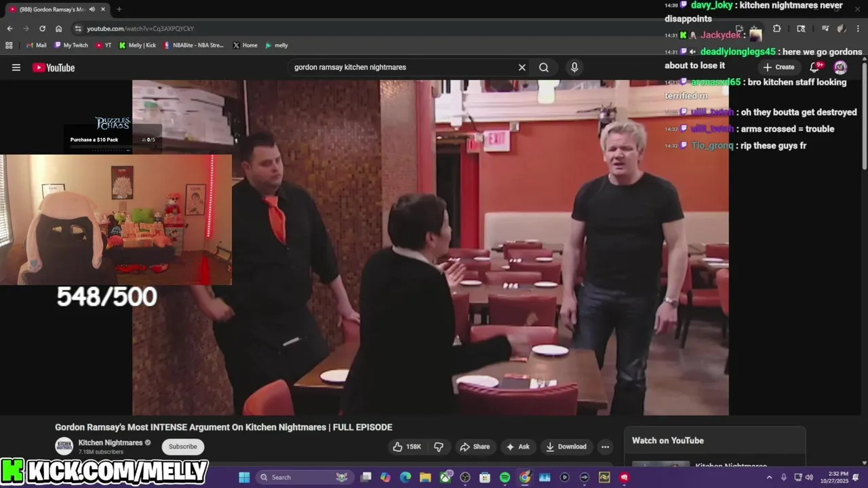Go to the YouTube home logo

click(x=54, y=67)
